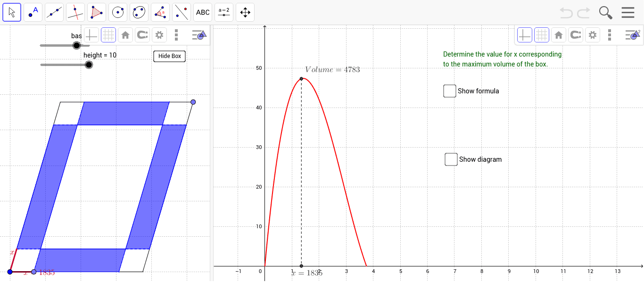Open the graphics view settings gear
Image resolution: width=644 pixels, height=282 pixels.
click(x=593, y=35)
